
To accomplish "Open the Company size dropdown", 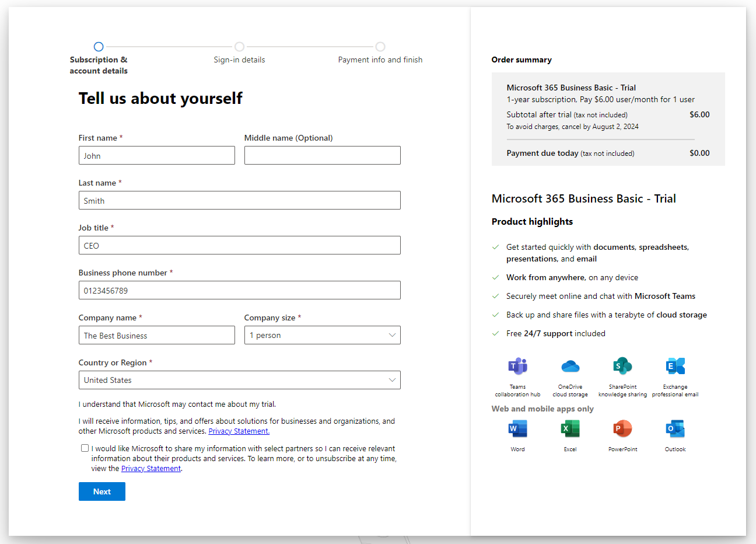I will point(322,335).
